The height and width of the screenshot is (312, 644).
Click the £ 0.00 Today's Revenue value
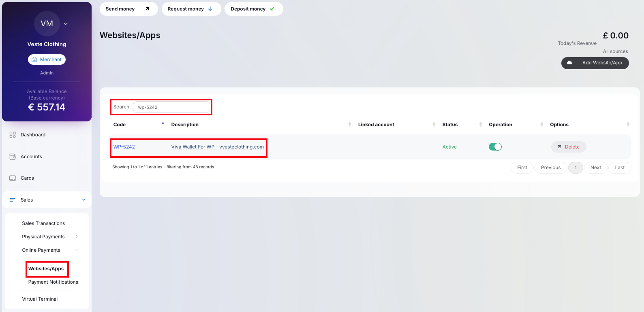[616, 36]
